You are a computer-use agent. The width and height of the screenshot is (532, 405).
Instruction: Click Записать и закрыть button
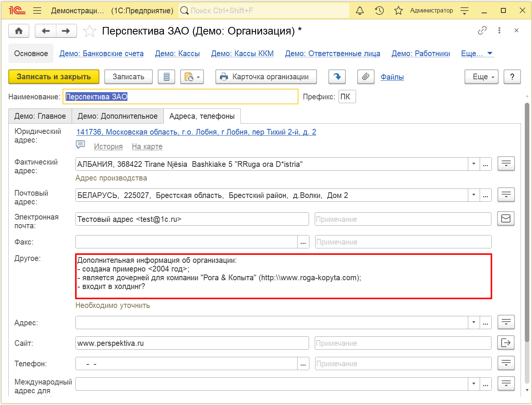(x=54, y=77)
